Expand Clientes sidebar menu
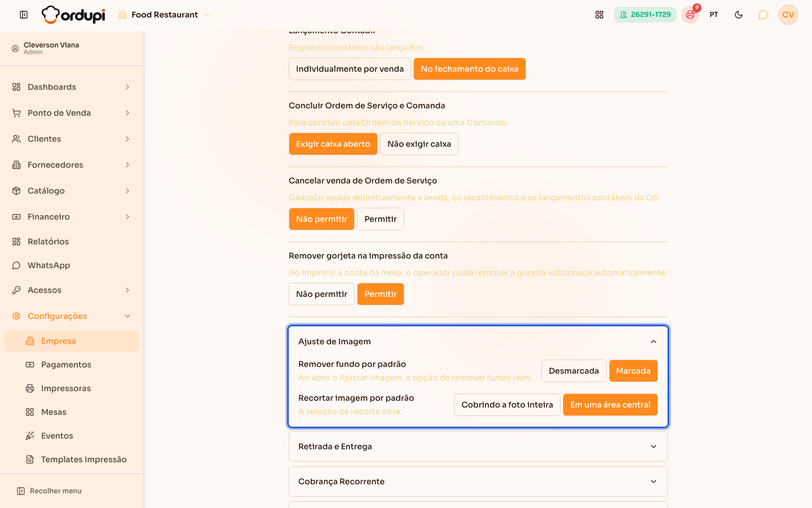The width and height of the screenshot is (812, 508). [72, 139]
